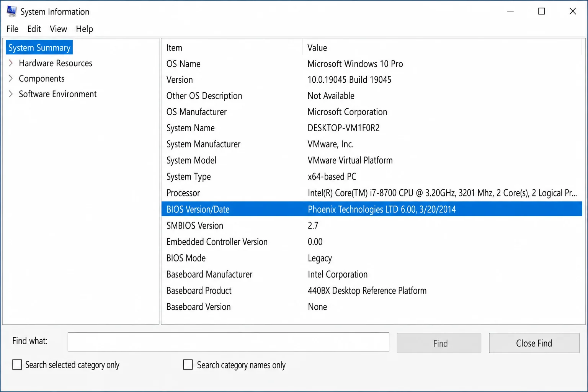This screenshot has height=392, width=588.
Task: Select the BIOS Version/Date row
Action: (x=372, y=209)
